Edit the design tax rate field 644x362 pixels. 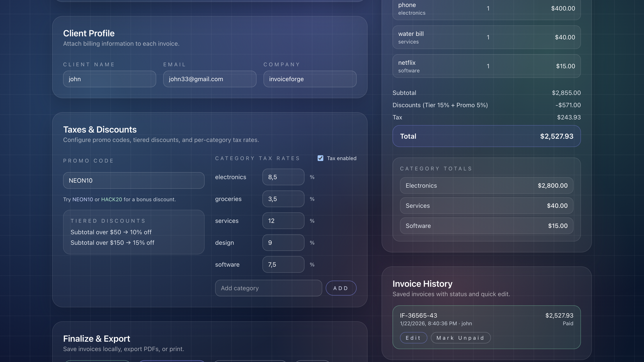pos(283,243)
